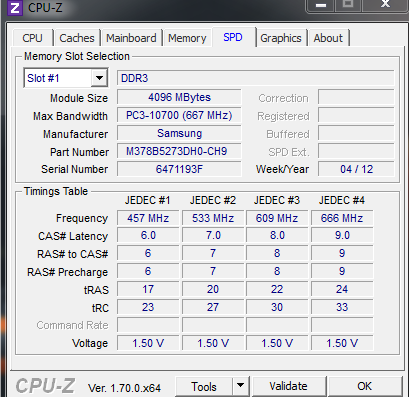Click the tRAS value 24
Screen dimensions: 409x397
click(342, 289)
